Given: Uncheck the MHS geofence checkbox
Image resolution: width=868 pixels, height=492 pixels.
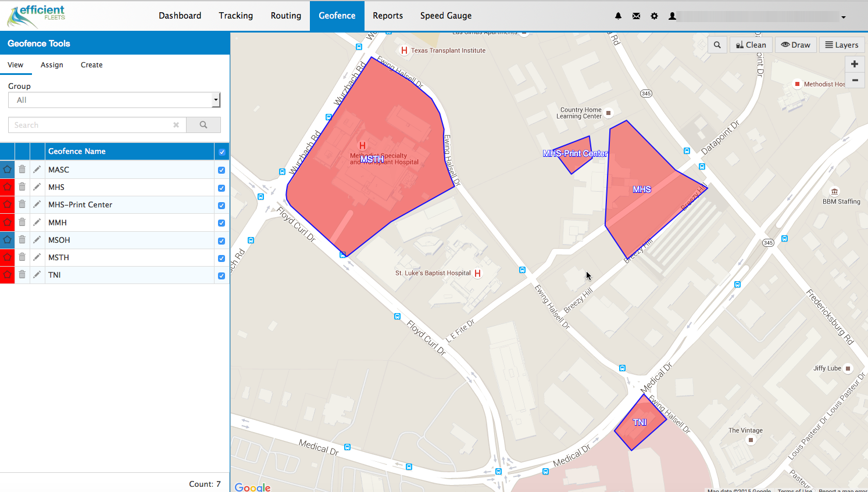Looking at the screenshot, I should pyautogui.click(x=222, y=188).
